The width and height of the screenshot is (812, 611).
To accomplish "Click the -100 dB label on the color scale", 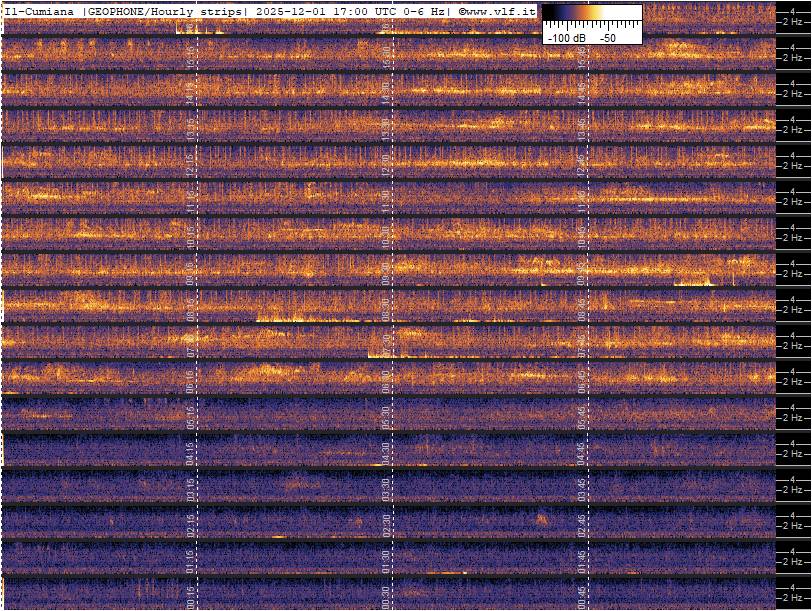I will tap(566, 37).
